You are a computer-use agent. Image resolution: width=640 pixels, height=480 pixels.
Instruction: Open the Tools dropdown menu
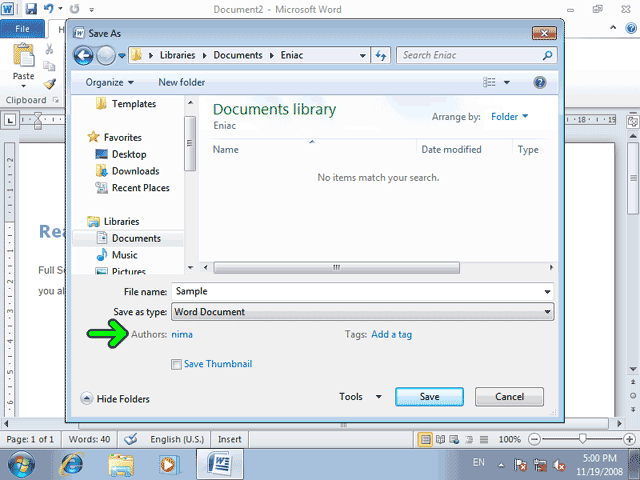(360, 397)
